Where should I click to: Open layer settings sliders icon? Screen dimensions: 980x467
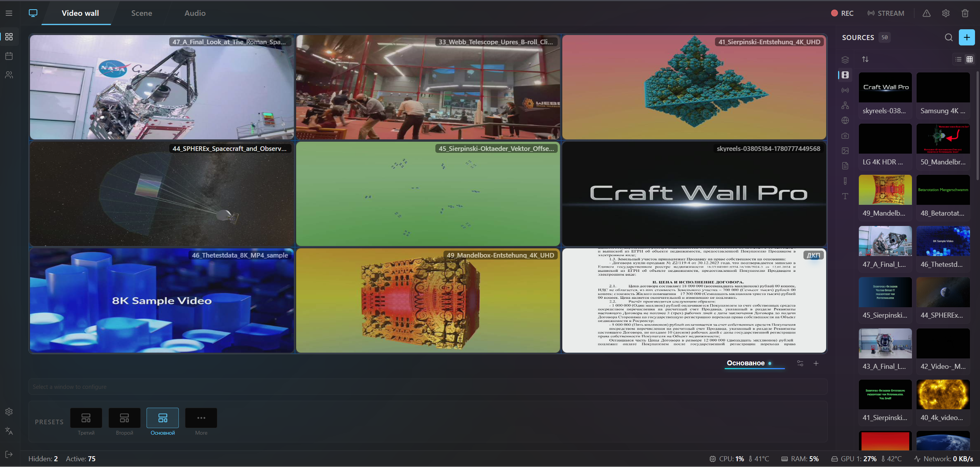click(800, 363)
